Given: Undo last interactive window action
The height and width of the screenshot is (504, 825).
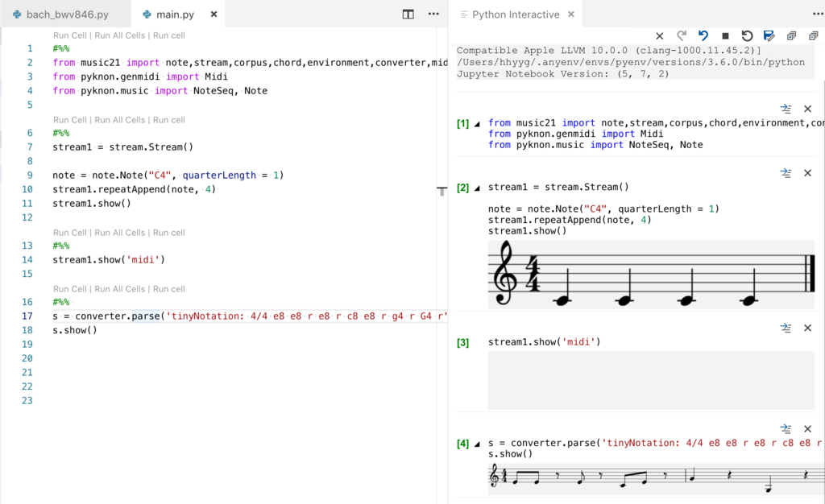Looking at the screenshot, I should [x=703, y=36].
